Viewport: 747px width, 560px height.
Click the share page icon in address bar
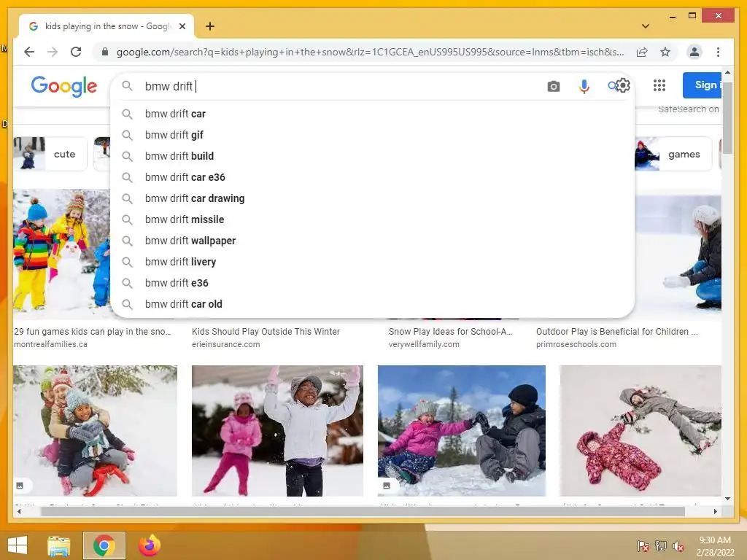click(x=642, y=52)
